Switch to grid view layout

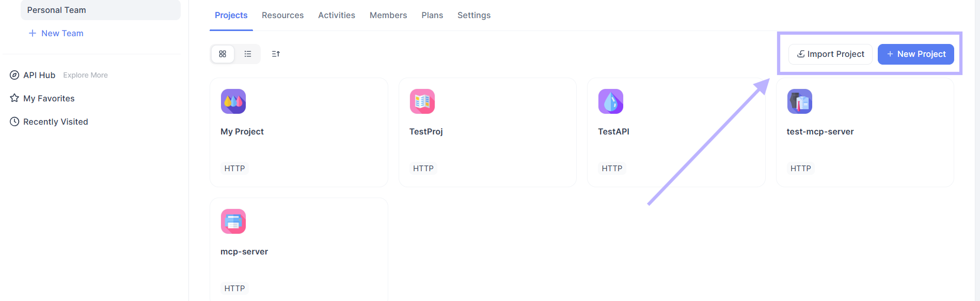click(223, 54)
